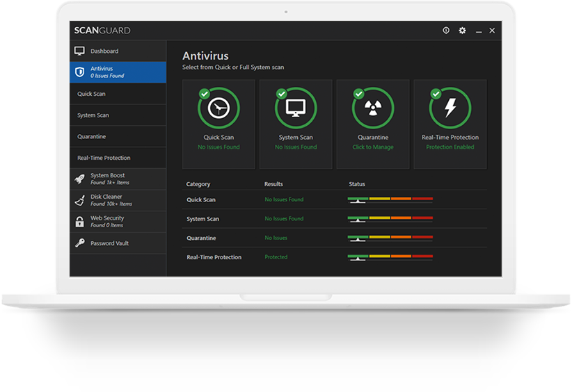Click the System Boost rocket icon
Viewport: 572px width, 392px height.
(x=79, y=179)
